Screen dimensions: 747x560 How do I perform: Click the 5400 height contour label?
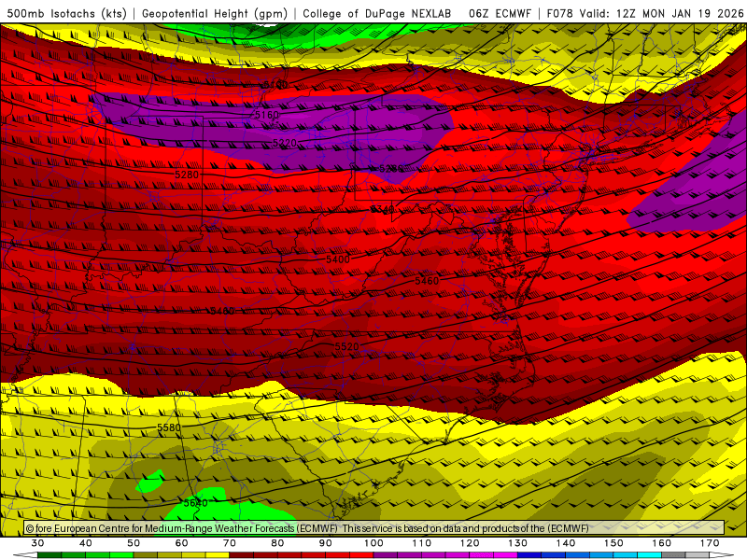point(338,259)
